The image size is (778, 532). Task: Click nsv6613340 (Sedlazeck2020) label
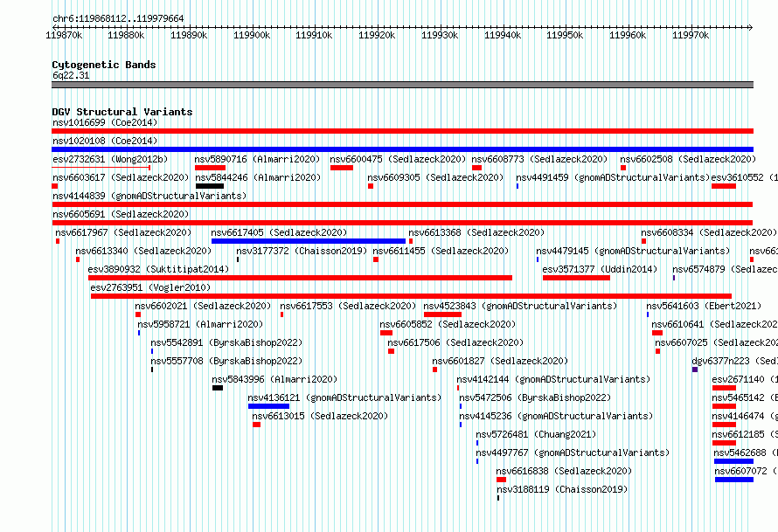click(143, 251)
